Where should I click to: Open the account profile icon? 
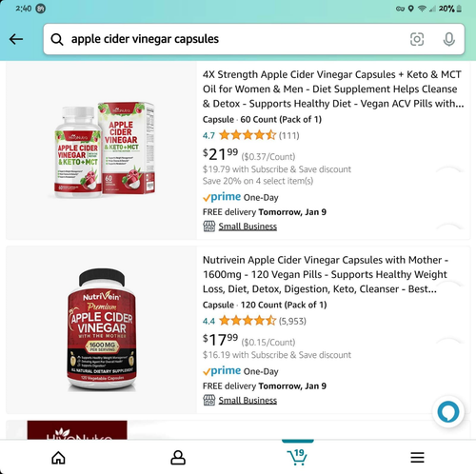click(178, 458)
